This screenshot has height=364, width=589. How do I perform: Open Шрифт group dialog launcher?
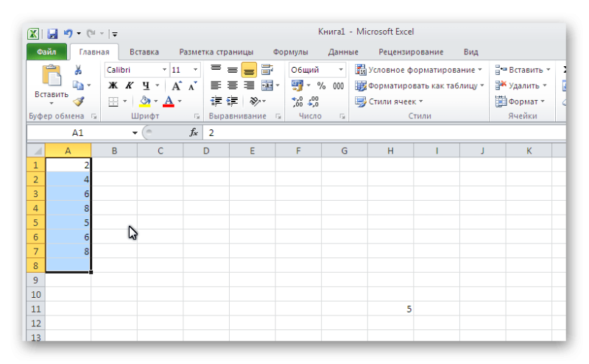[197, 117]
